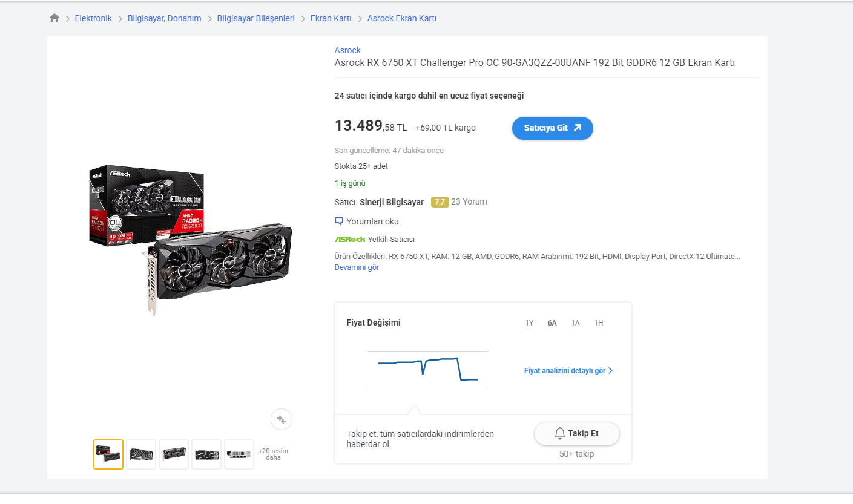This screenshot has width=853, height=504.
Task: Click the bell icon to follow price
Action: [x=560, y=433]
